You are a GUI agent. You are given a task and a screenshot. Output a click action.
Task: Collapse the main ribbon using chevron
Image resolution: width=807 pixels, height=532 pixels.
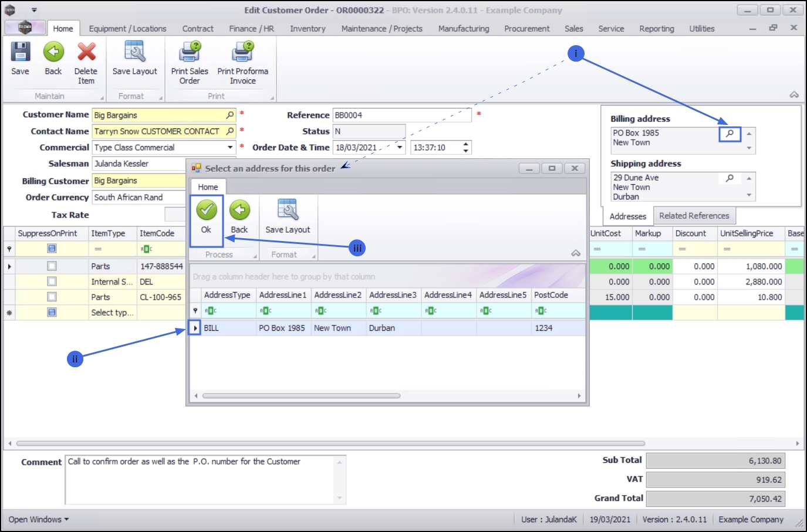pyautogui.click(x=794, y=95)
